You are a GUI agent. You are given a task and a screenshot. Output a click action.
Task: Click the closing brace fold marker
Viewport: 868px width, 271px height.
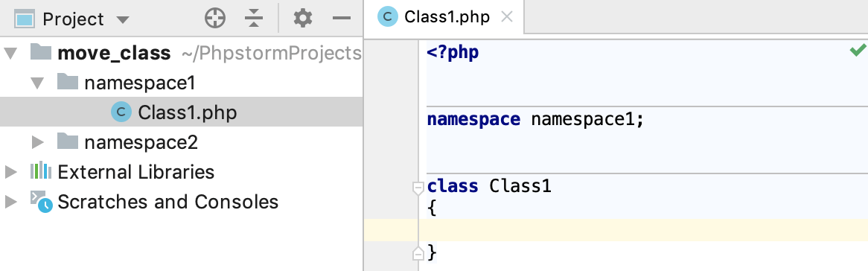pos(418,254)
